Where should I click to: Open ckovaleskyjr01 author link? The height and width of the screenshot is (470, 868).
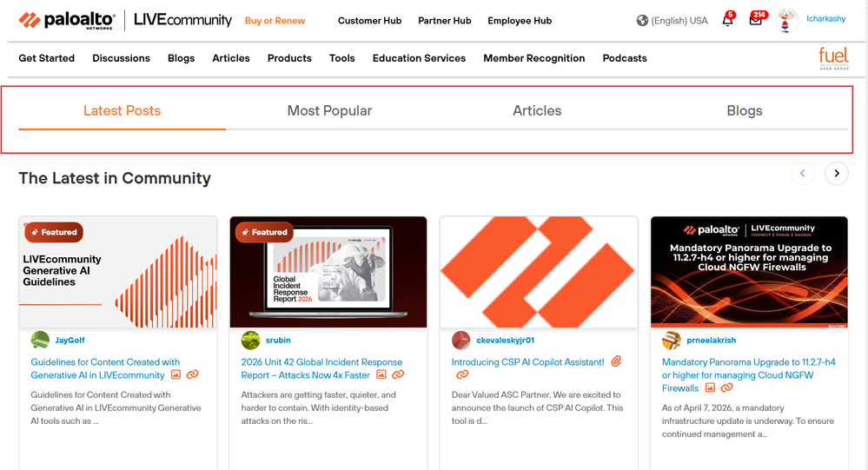tap(506, 340)
